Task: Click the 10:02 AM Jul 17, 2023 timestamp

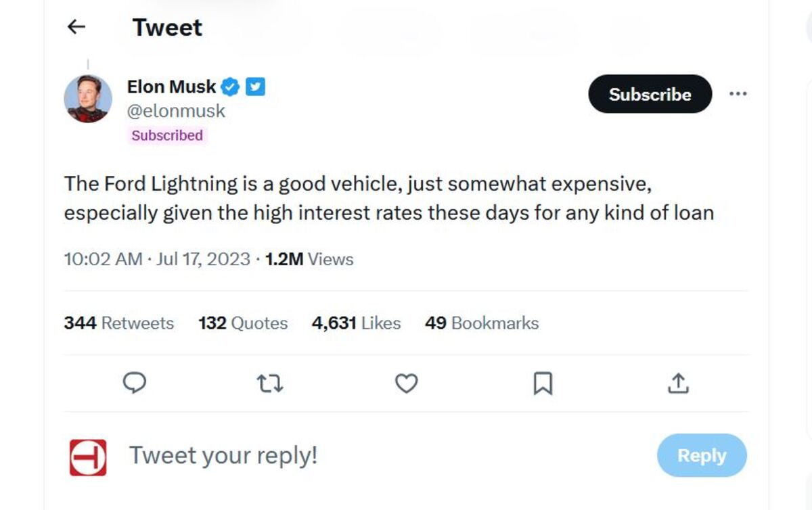Action: coord(157,259)
